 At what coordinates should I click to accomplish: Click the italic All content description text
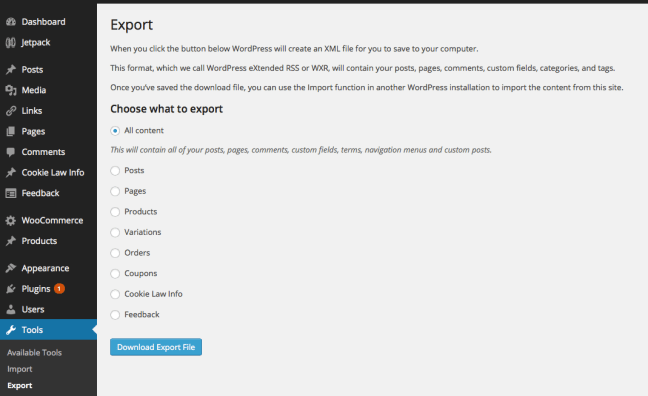(x=301, y=150)
